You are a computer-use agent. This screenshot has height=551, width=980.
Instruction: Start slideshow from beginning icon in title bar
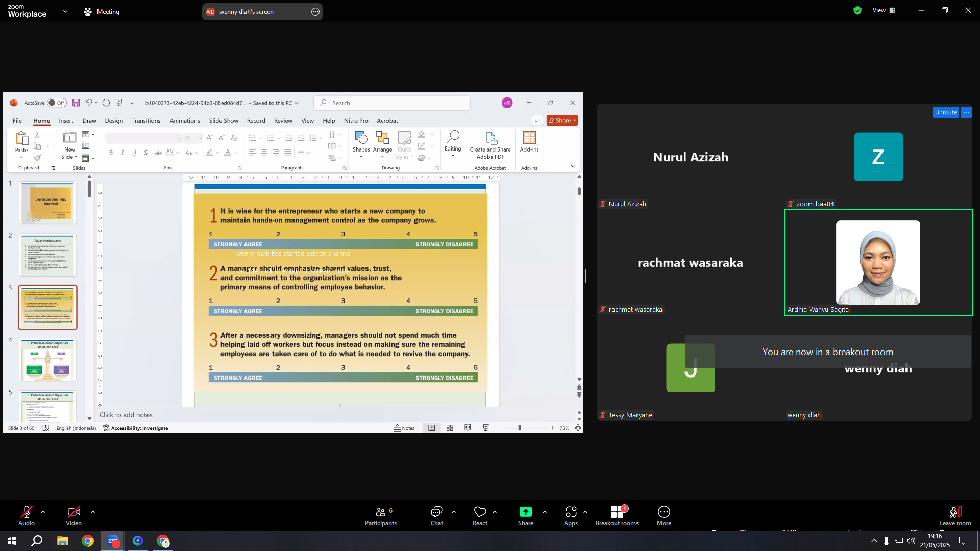(x=119, y=103)
